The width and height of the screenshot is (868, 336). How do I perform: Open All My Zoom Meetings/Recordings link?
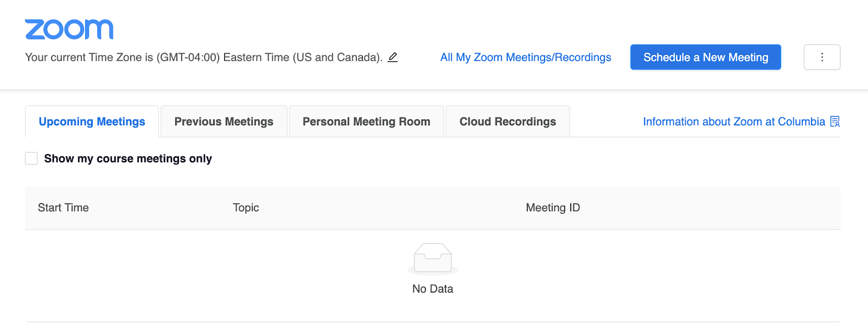tap(526, 57)
